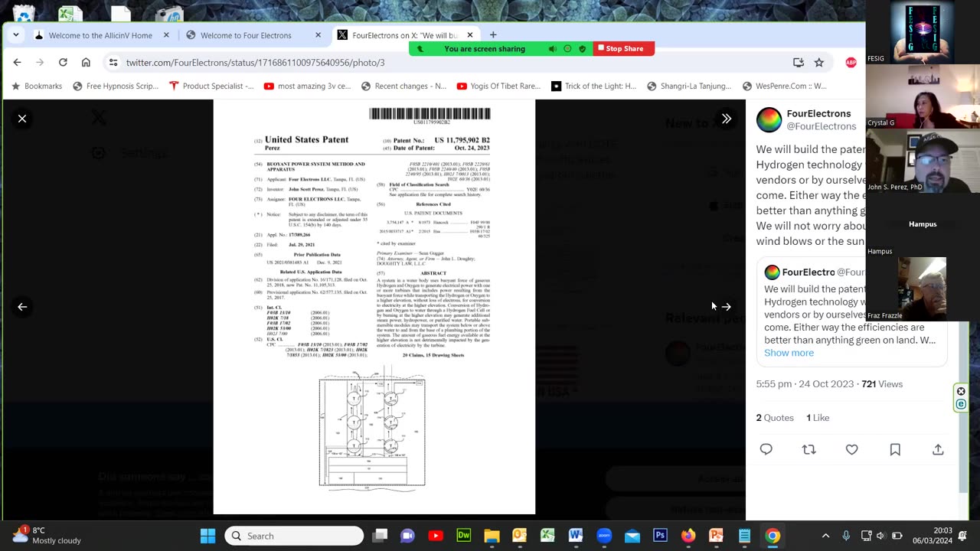Open Task View in taskbar
980x551 pixels.
click(380, 536)
